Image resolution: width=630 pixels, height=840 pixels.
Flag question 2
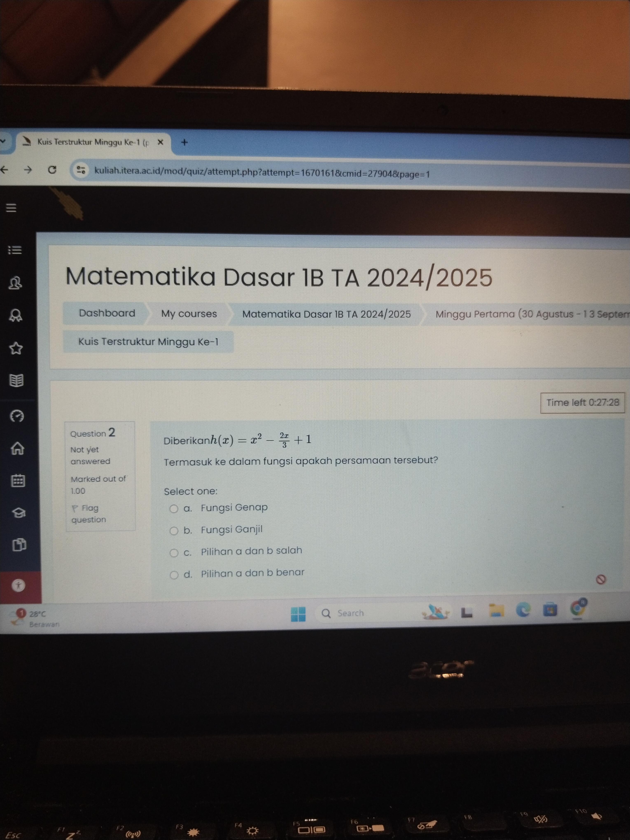point(89,513)
